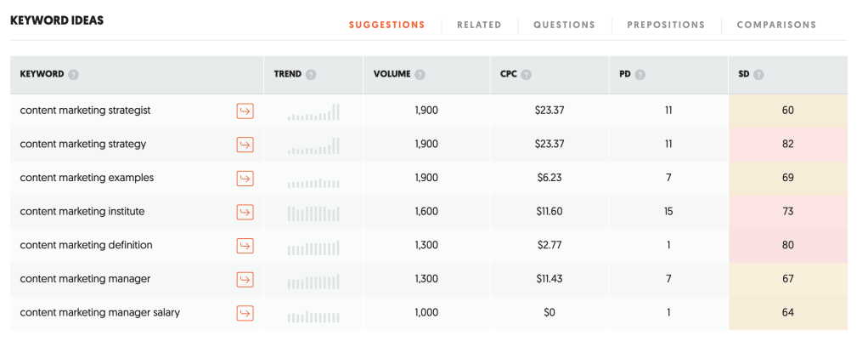Click help icon next to SD header
The height and width of the screenshot is (347, 868).
758,75
